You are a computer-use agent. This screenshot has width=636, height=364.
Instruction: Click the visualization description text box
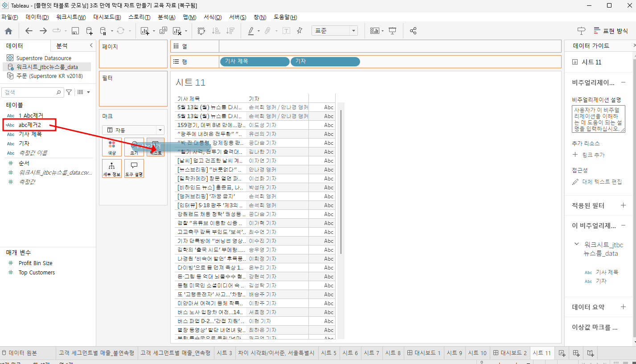point(599,119)
